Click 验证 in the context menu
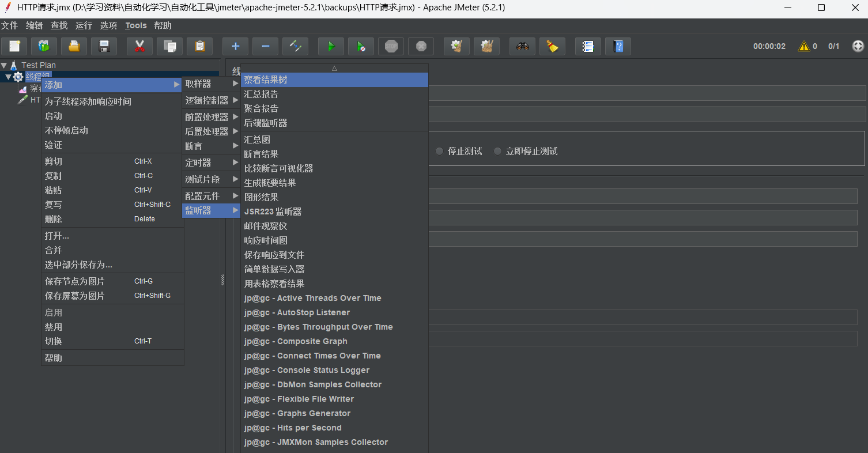The width and height of the screenshot is (868, 453). 112,145
